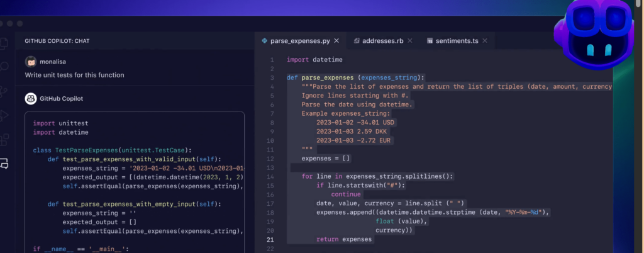Click the Python file icon on parse_expenses.py tab
This screenshot has width=644, height=253.
[265, 41]
